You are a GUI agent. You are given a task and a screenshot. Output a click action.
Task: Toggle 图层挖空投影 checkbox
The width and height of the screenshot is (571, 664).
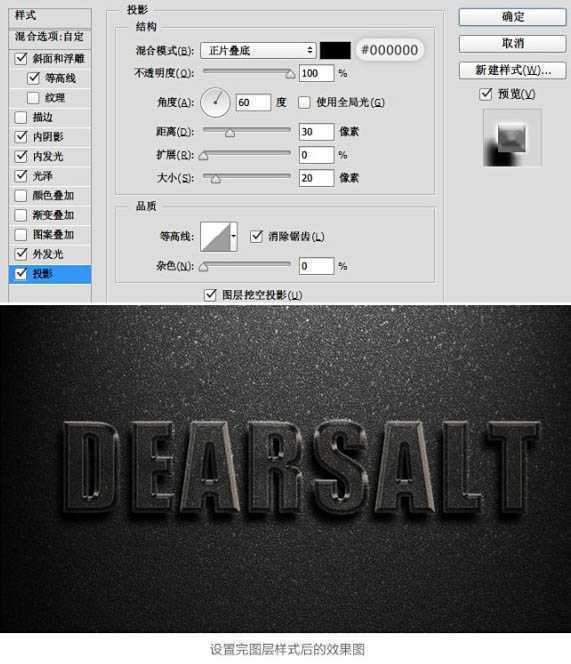tap(211, 295)
